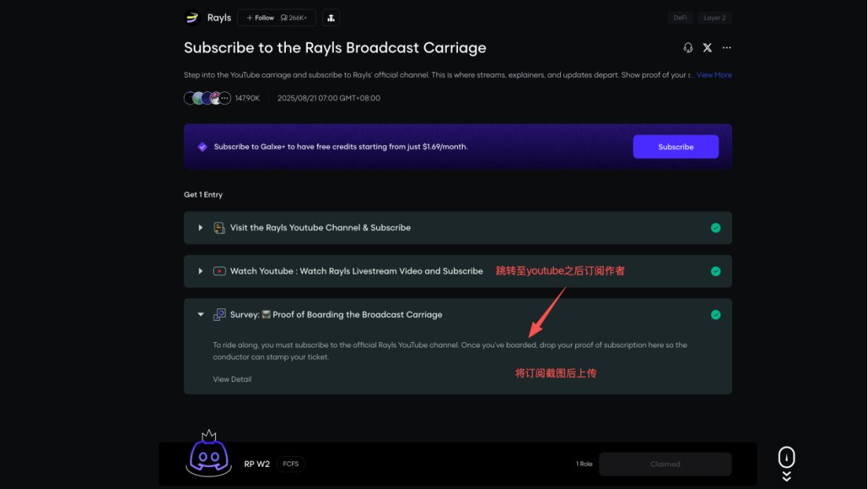Select the Layer 2 tag

pyautogui.click(x=715, y=18)
